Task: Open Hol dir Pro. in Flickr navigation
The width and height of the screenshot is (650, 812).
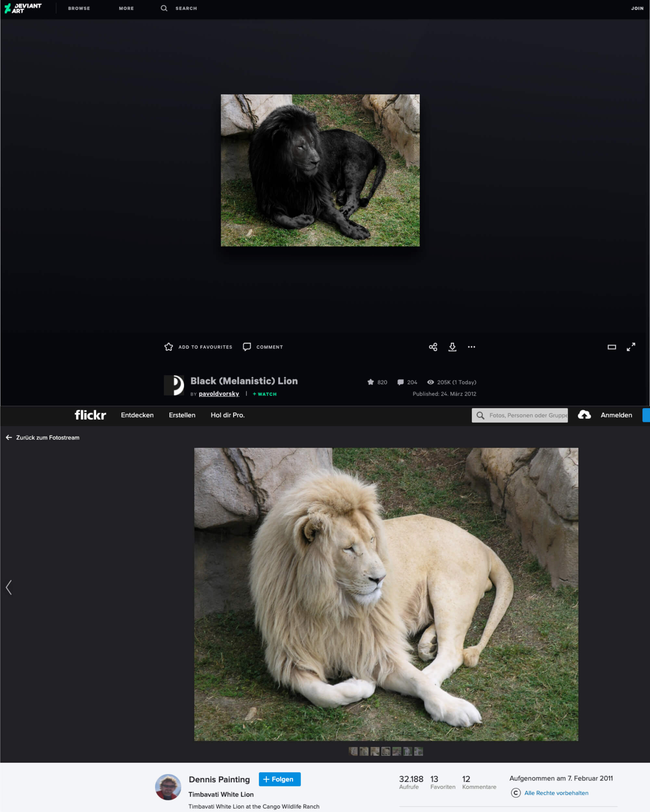Action: (x=227, y=415)
